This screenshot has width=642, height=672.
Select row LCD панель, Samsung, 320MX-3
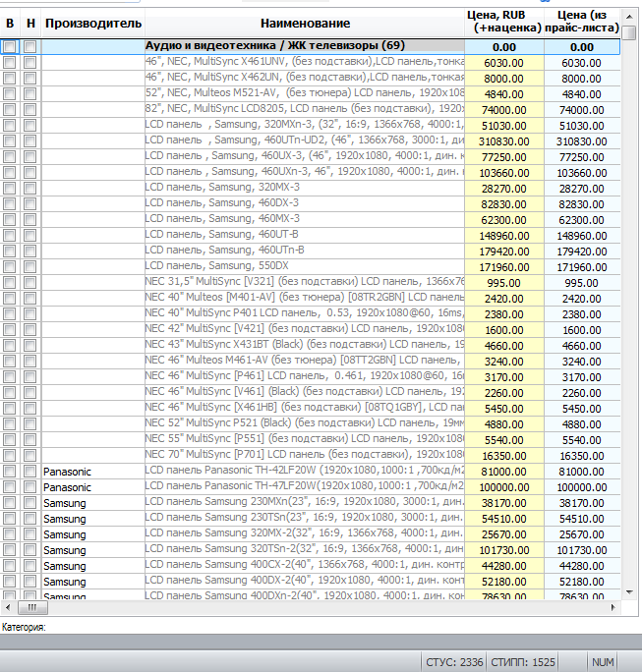(x=310, y=189)
